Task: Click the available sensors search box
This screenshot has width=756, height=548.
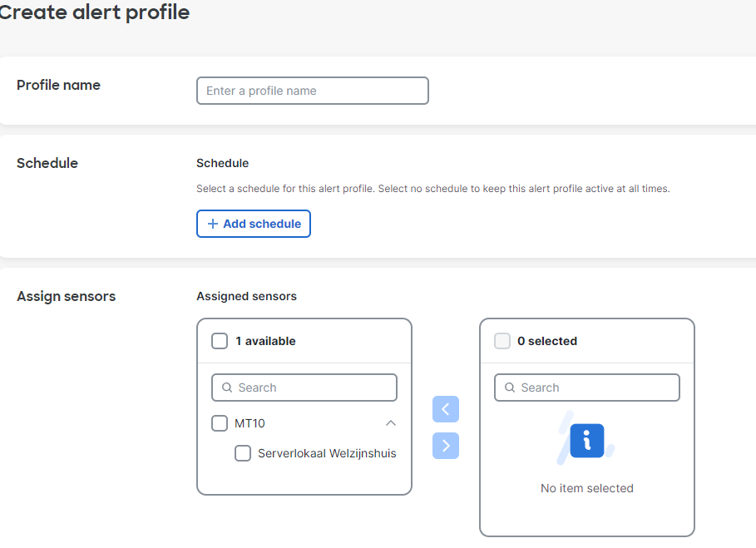Action: tap(304, 388)
